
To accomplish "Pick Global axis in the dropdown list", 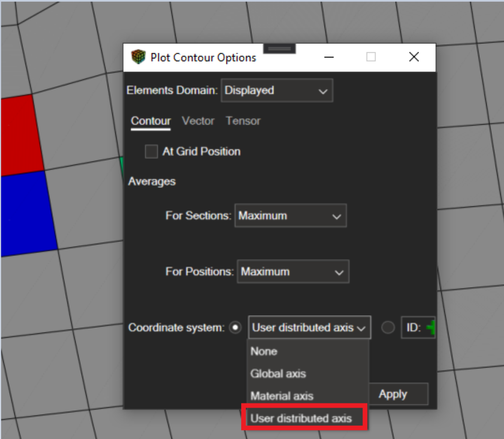I will coord(278,374).
